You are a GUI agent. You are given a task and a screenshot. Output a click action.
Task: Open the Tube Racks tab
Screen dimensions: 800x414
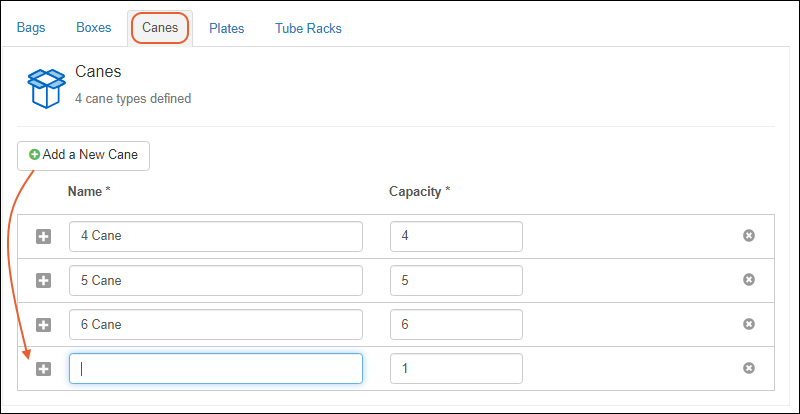click(x=308, y=28)
